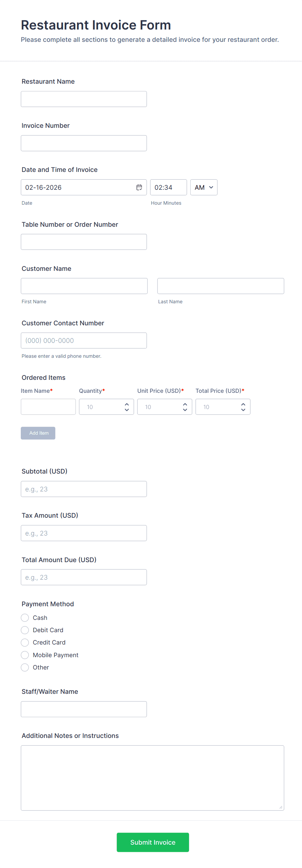Focus the Subtotal (USD) input
302x868 pixels.
[84, 489]
